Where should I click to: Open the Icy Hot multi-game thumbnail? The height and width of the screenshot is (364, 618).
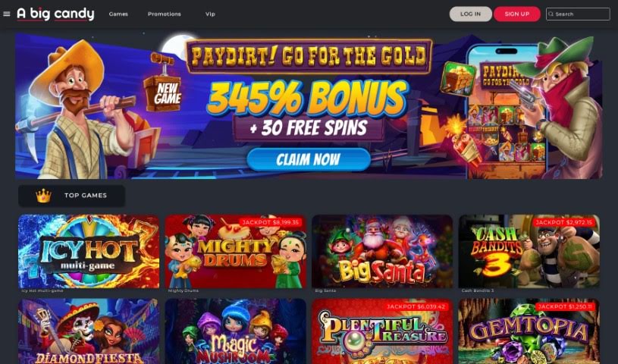[89, 251]
